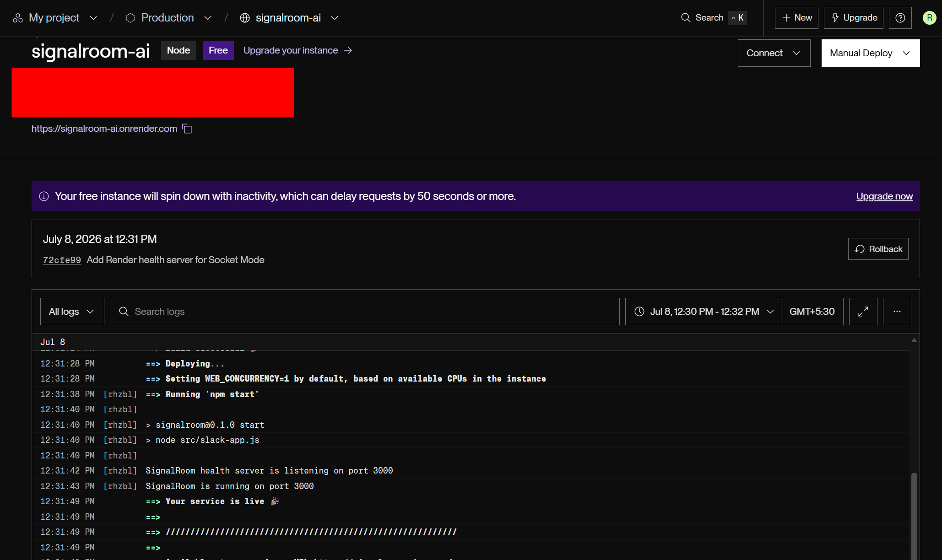Click the New button in top bar
This screenshot has height=560, width=942.
(x=796, y=18)
